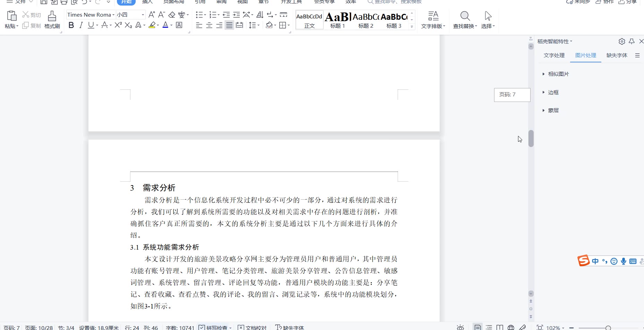This screenshot has width=644, height=330.
Task: Click the ruler/tab stops icon
Action: (x=283, y=15)
